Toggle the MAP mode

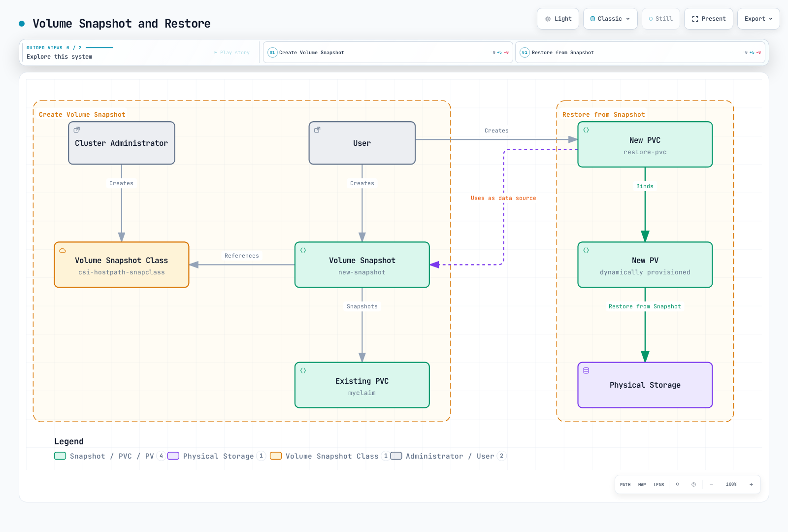(x=642, y=485)
